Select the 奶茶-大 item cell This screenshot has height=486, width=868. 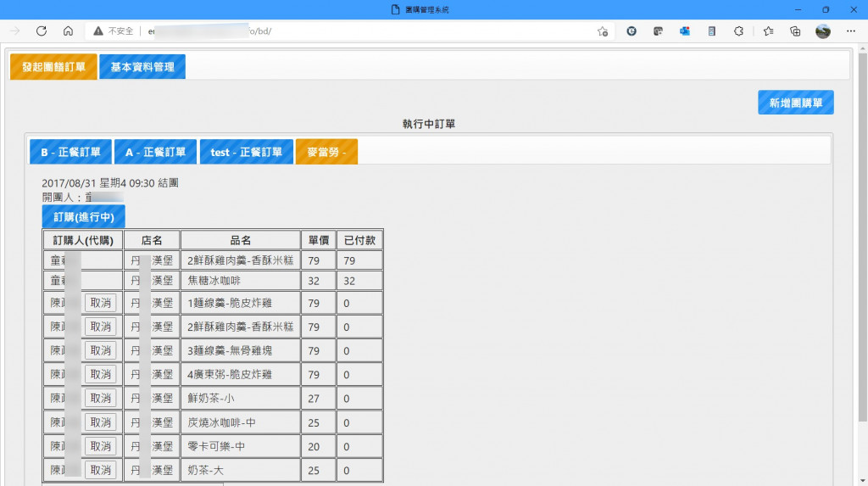tap(240, 470)
